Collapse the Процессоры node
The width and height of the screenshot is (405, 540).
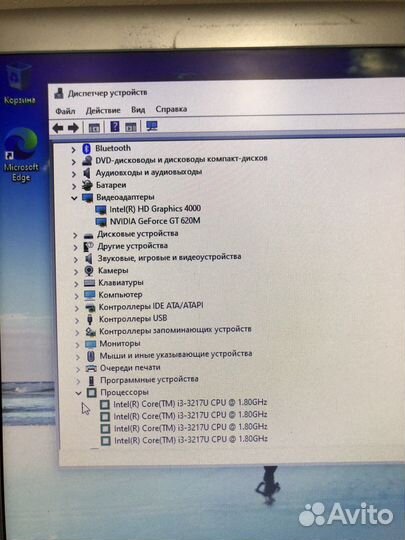tap(79, 393)
